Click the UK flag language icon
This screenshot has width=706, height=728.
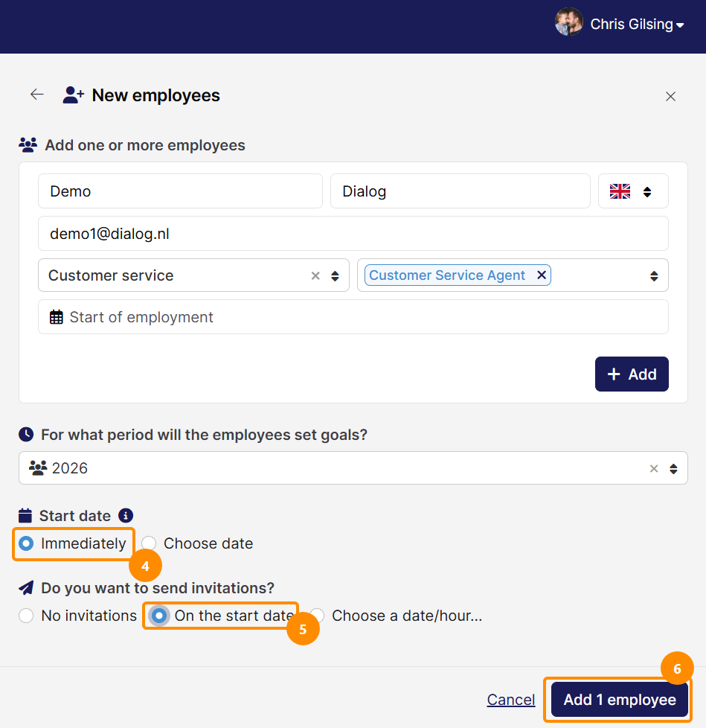[x=620, y=191]
